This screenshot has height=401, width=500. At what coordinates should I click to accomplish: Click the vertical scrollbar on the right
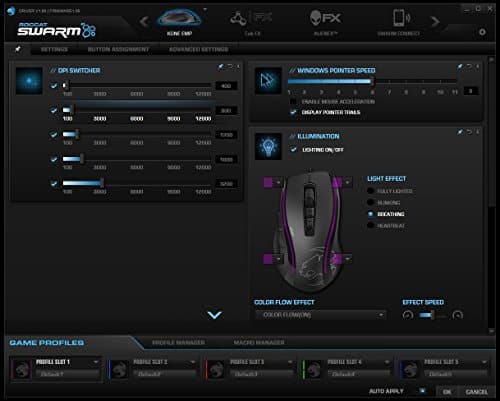(x=491, y=133)
